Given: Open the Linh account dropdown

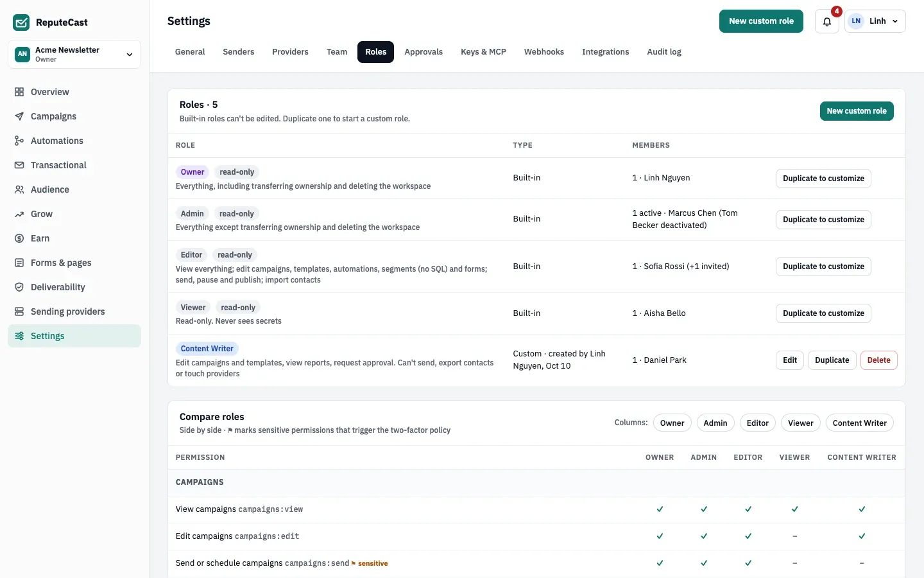Looking at the screenshot, I should click(875, 21).
